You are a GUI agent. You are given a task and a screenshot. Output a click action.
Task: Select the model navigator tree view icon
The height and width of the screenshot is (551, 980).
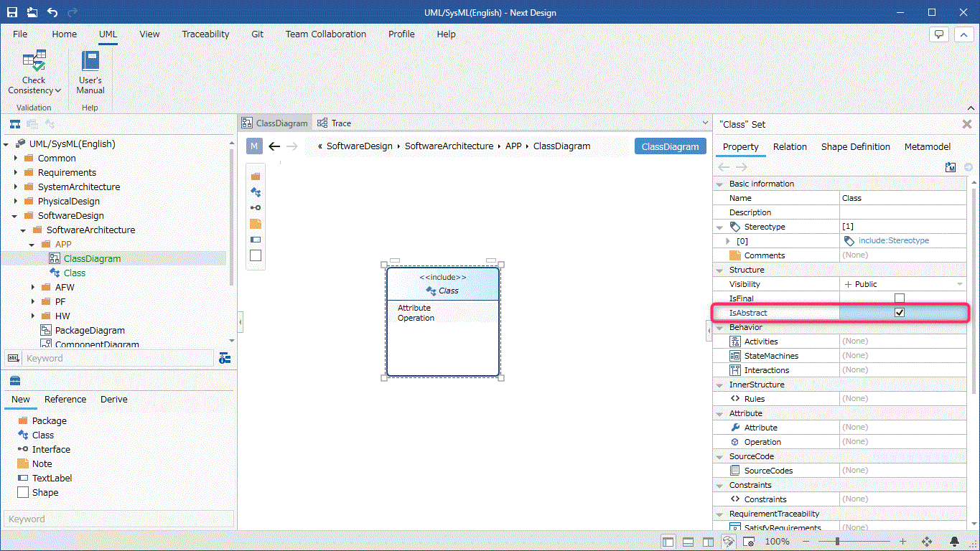[14, 124]
